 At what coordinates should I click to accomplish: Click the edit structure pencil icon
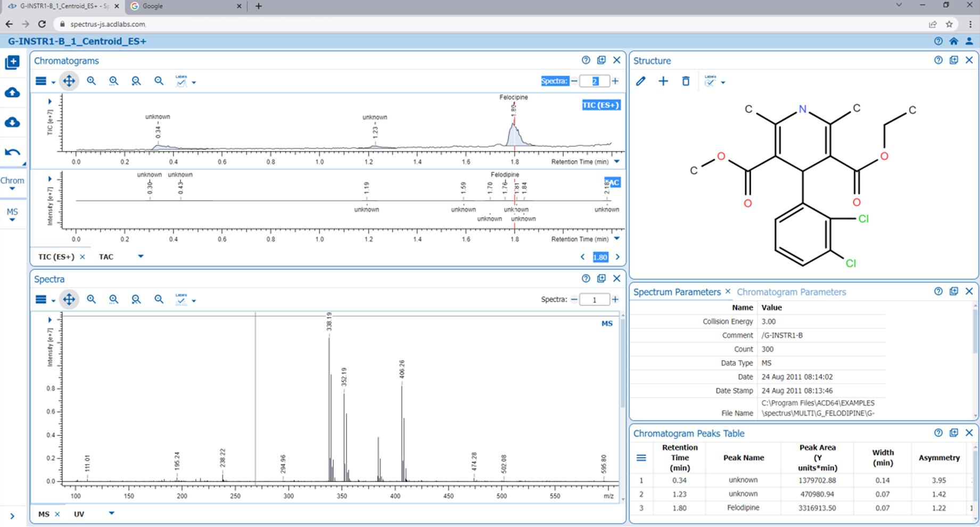(640, 81)
